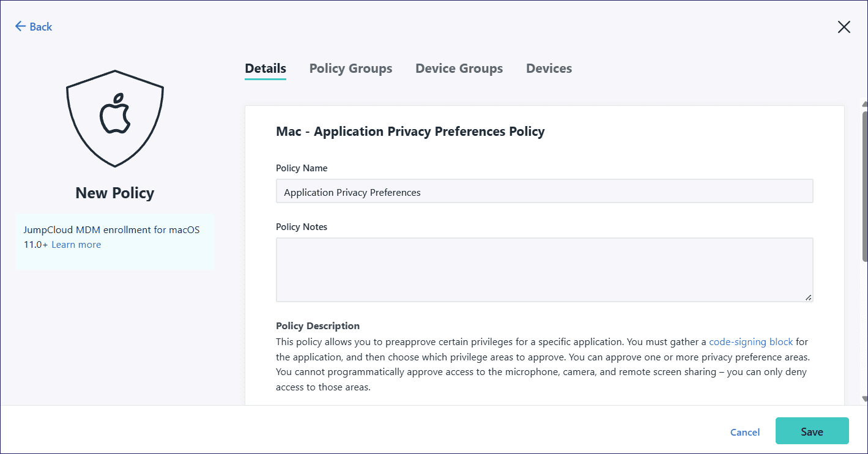Image resolution: width=868 pixels, height=454 pixels.
Task: Open the Policy Groups tab
Action: click(351, 68)
